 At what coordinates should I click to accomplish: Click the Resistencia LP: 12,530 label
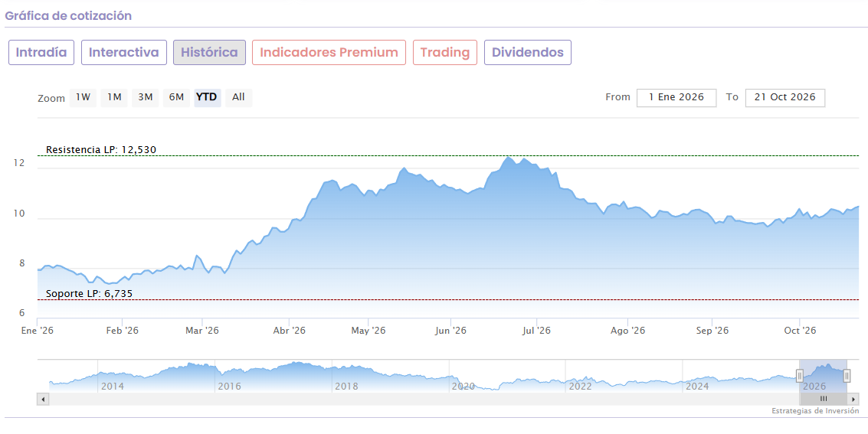tap(101, 150)
